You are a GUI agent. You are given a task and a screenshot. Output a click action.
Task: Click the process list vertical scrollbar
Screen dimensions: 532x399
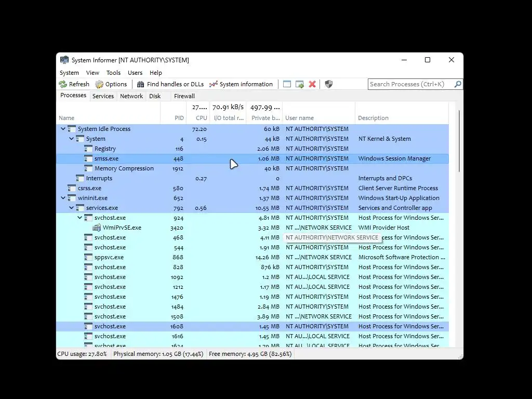click(459, 141)
